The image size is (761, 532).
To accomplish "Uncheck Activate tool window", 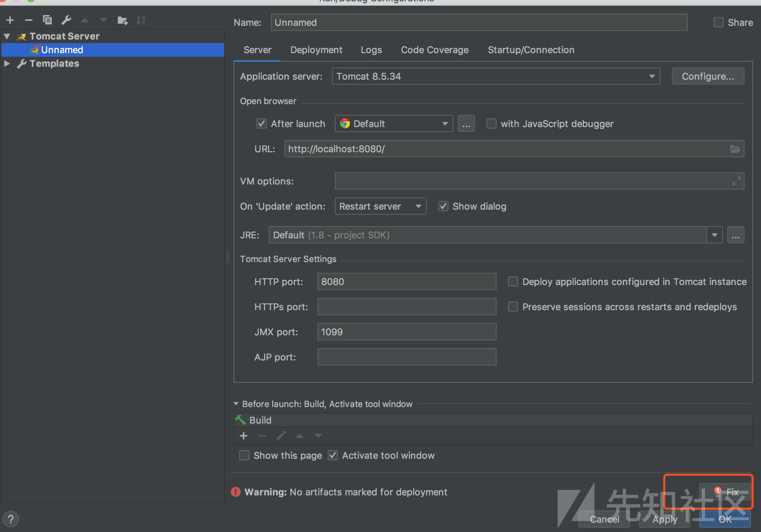I will (333, 456).
